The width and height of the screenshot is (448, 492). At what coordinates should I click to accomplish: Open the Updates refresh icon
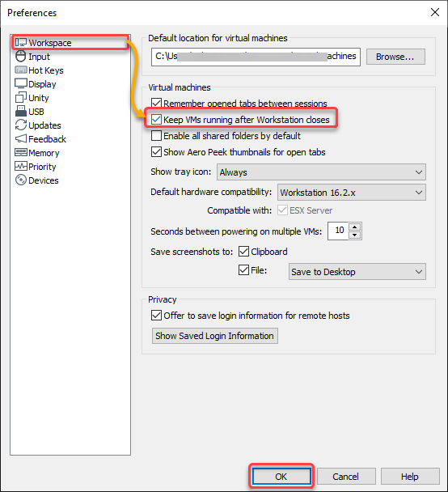coord(21,125)
